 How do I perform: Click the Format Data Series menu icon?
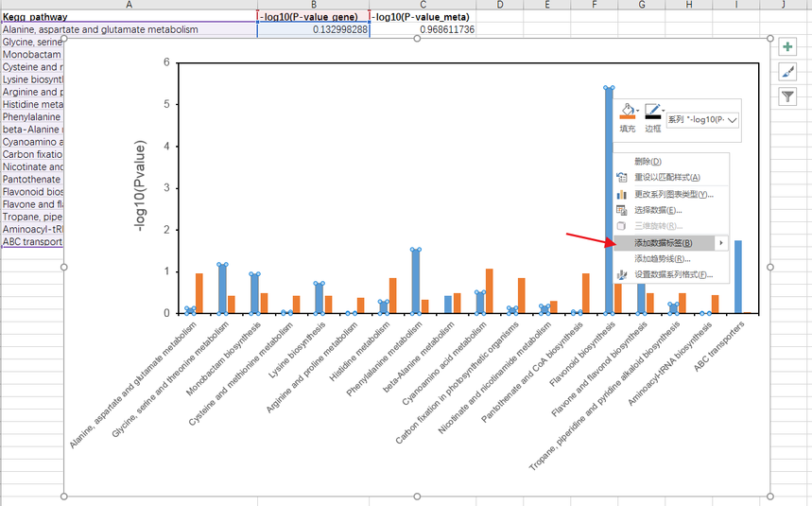(621, 275)
